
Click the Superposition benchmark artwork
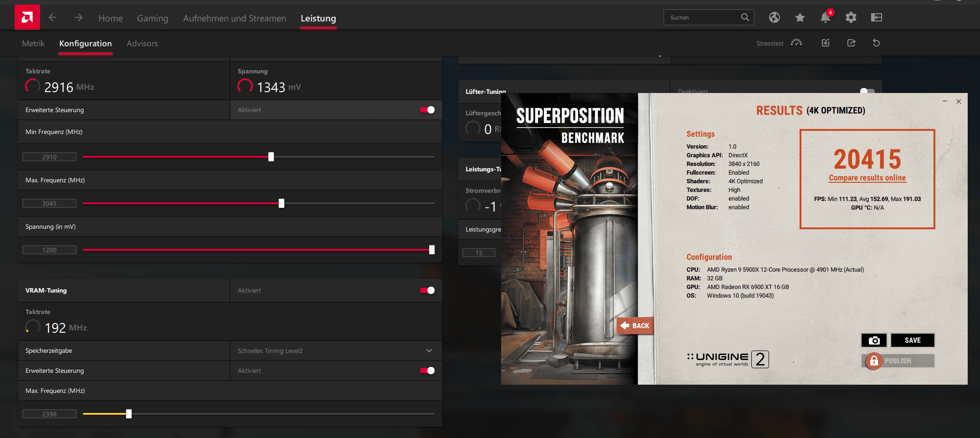(570, 239)
